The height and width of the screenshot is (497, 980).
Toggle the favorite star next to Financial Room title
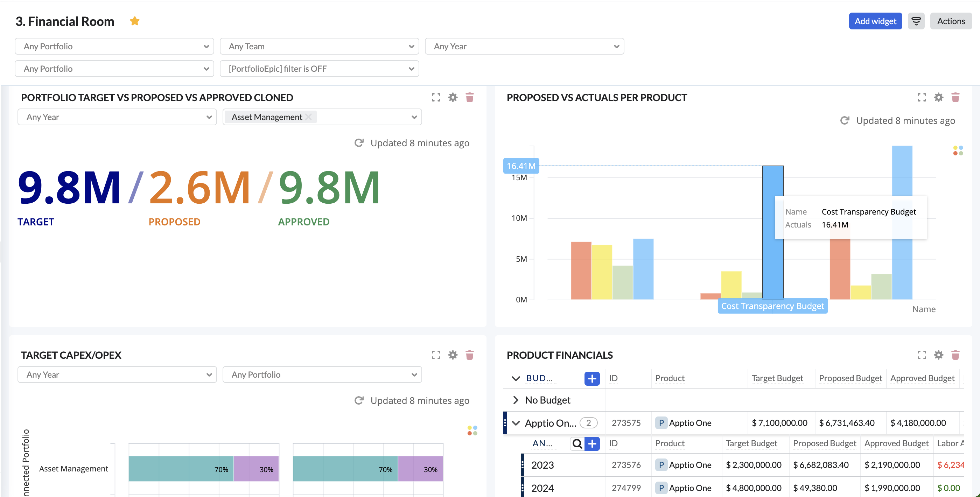pyautogui.click(x=135, y=21)
